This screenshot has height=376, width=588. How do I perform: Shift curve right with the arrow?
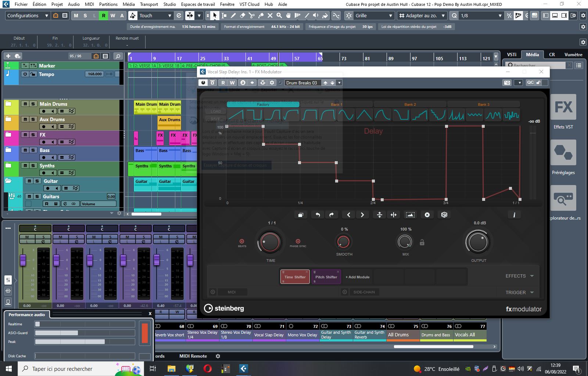point(362,215)
